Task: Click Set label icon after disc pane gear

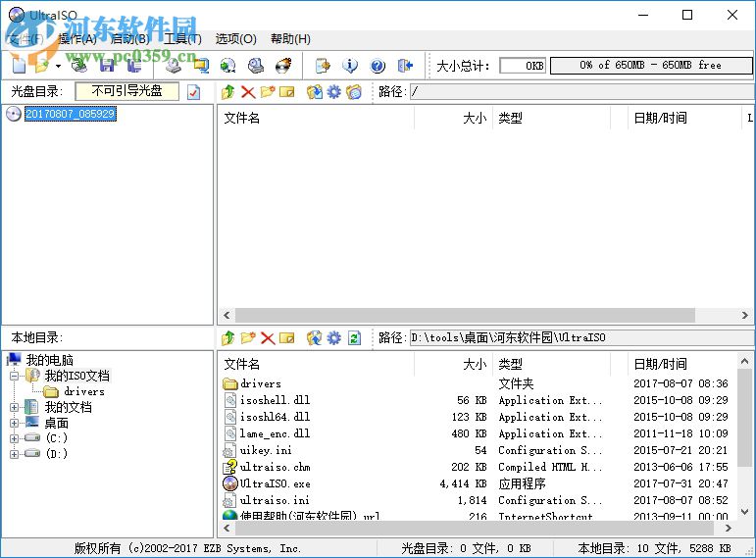Action: point(354,91)
